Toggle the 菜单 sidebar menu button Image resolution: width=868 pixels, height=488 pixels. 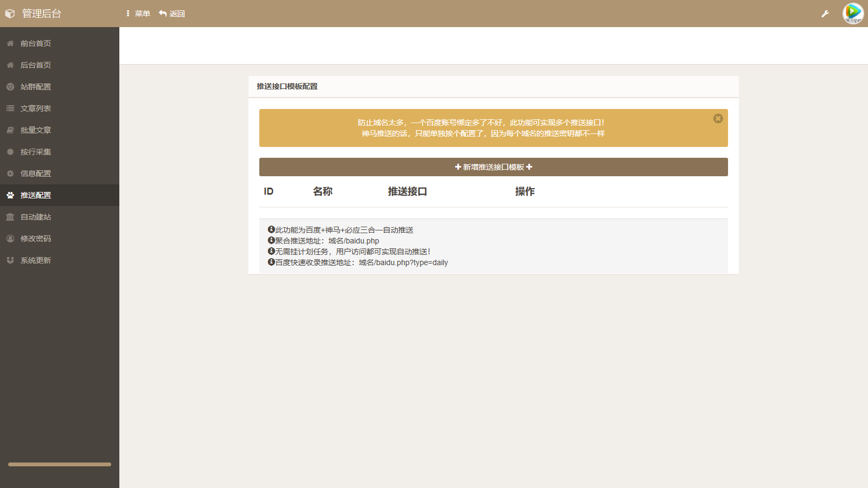point(138,14)
